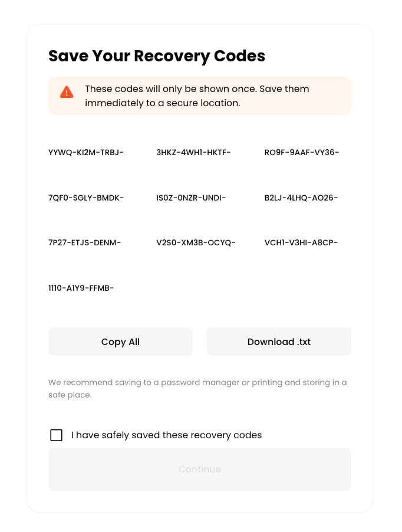
Task: Select the IS0Z-0NZR recovery code
Action: tap(191, 198)
